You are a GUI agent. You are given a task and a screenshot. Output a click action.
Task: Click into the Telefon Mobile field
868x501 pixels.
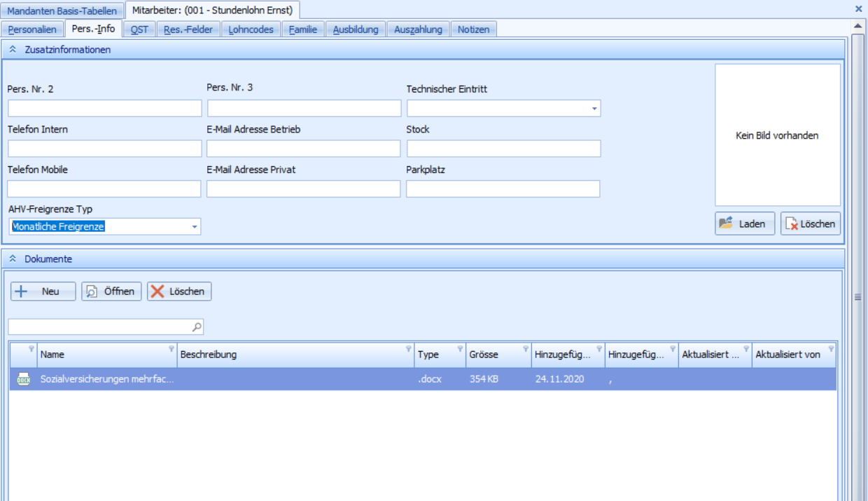click(x=104, y=189)
